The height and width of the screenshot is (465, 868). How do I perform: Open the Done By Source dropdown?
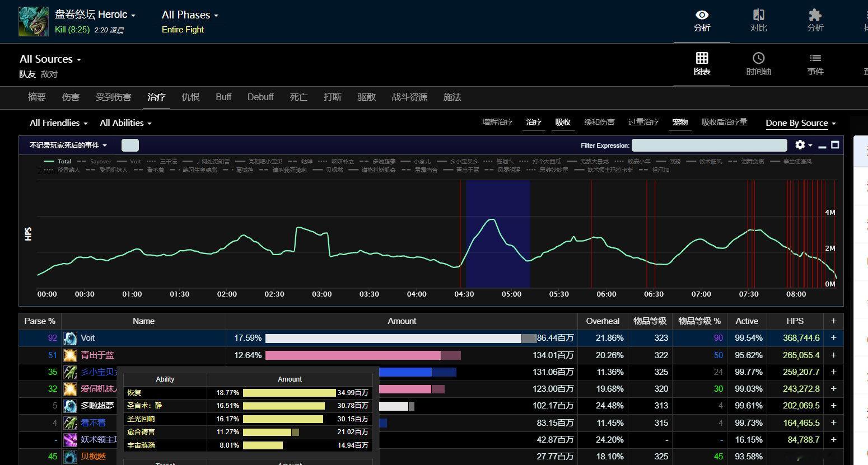point(801,123)
